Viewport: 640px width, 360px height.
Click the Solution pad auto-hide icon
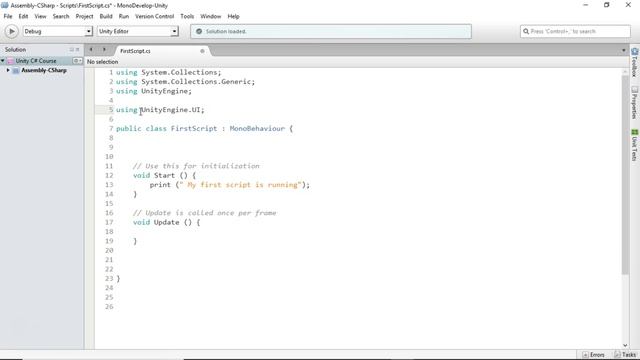[x=71, y=49]
